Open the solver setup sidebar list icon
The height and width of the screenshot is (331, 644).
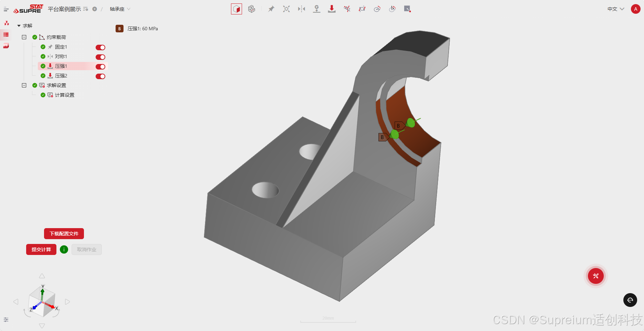point(6,34)
